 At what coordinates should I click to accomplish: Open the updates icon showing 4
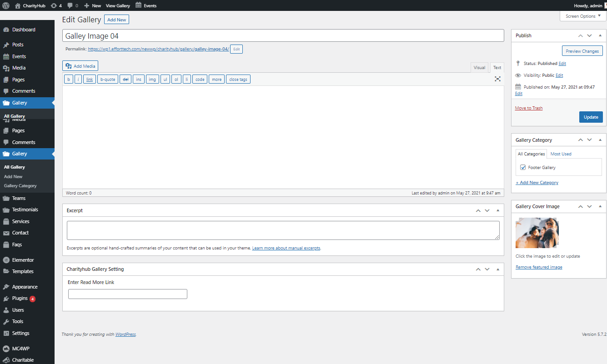tap(56, 5)
